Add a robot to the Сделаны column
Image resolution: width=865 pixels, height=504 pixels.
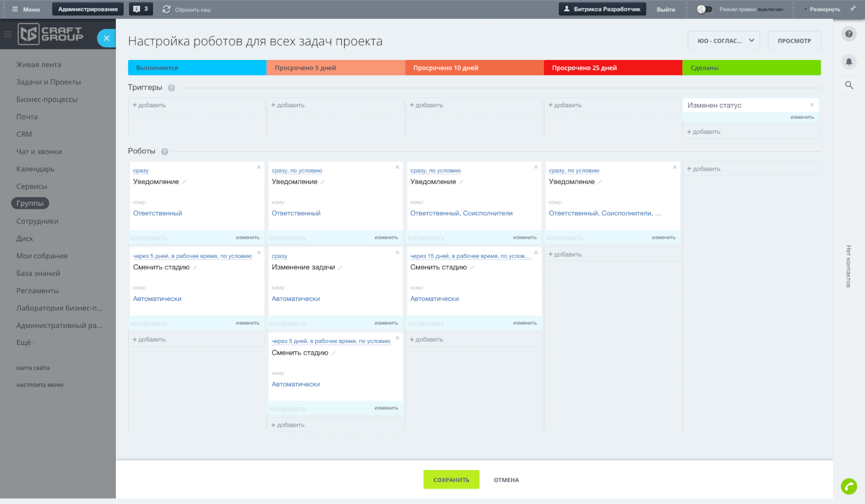[x=704, y=169]
